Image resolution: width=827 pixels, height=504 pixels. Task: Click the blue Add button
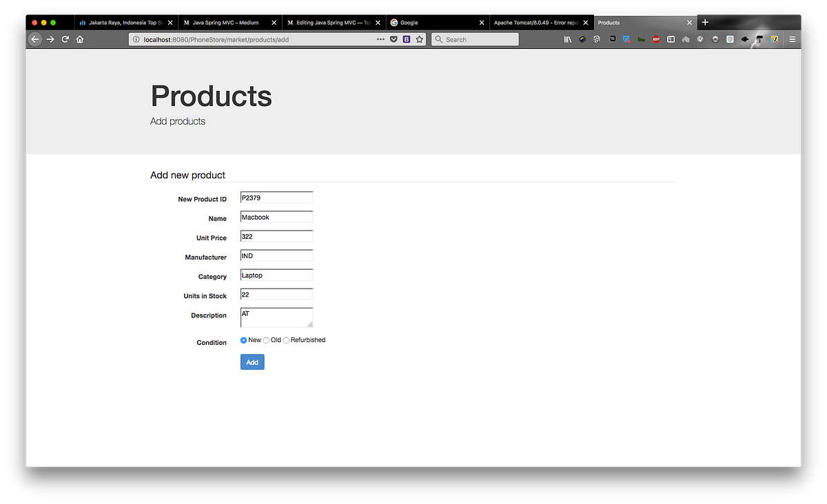click(252, 361)
